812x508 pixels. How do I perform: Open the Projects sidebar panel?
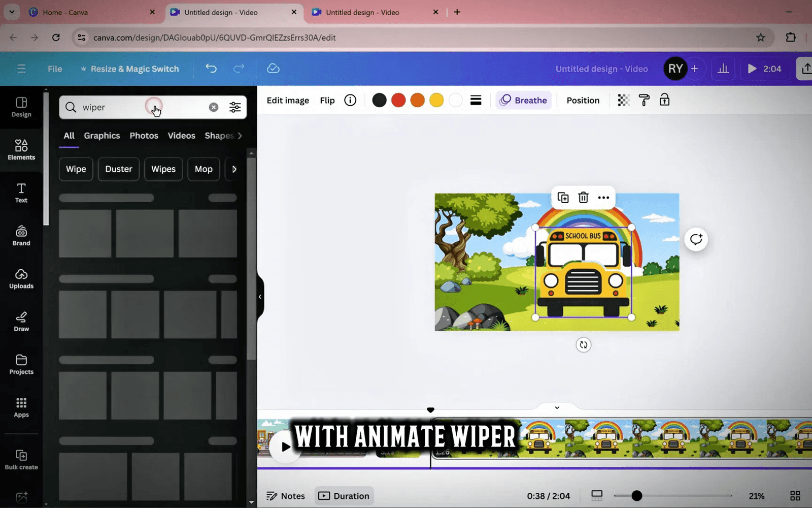(21, 365)
